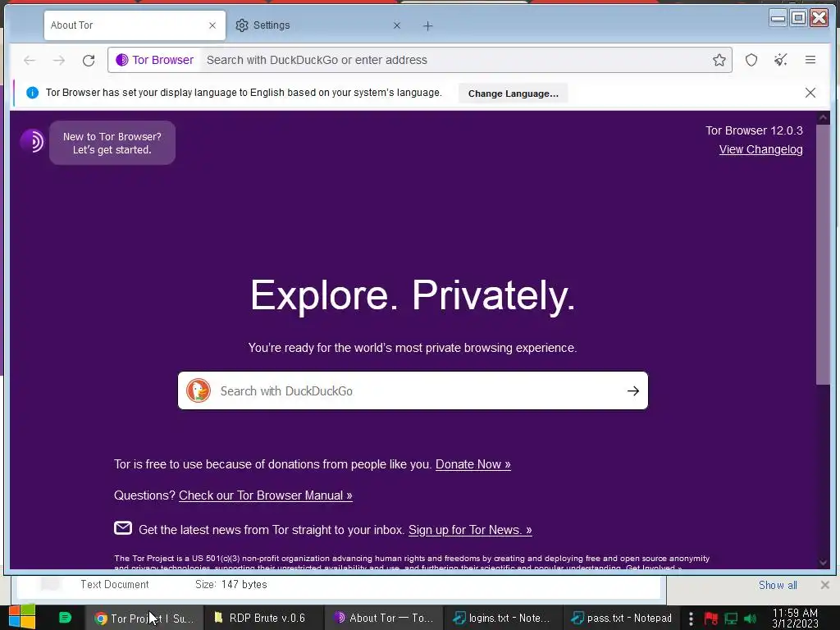Click the DuckDuckGo logo in search box

pos(199,390)
